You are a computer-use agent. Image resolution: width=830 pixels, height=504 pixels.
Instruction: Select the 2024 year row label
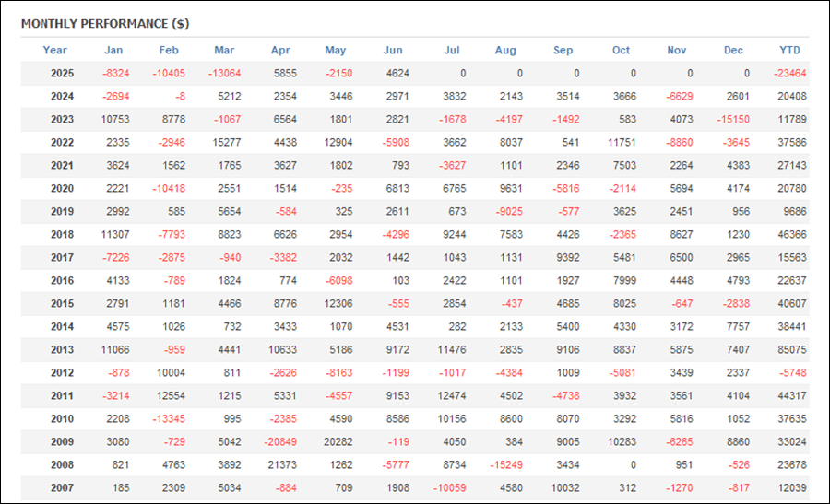(62, 96)
